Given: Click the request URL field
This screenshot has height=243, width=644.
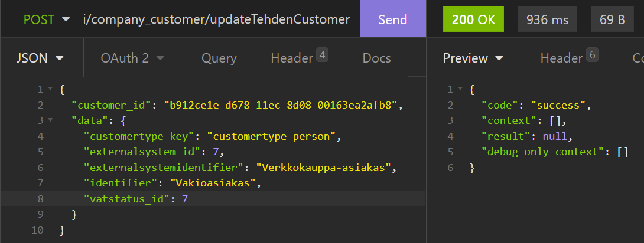Looking at the screenshot, I should (x=216, y=19).
